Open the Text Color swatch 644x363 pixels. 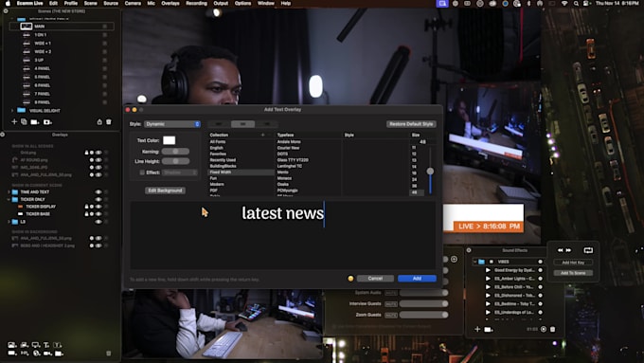point(169,140)
